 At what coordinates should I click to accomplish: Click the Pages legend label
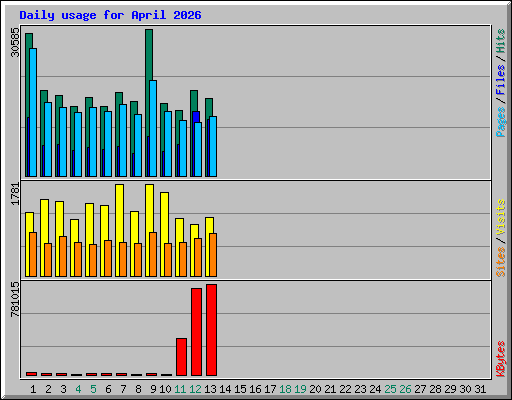coord(501,122)
